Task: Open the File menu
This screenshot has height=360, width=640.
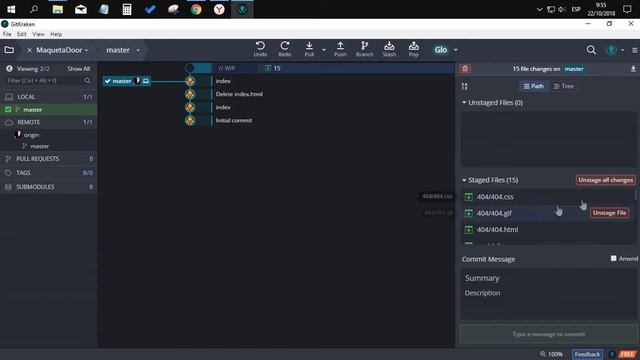Action: 7,34
